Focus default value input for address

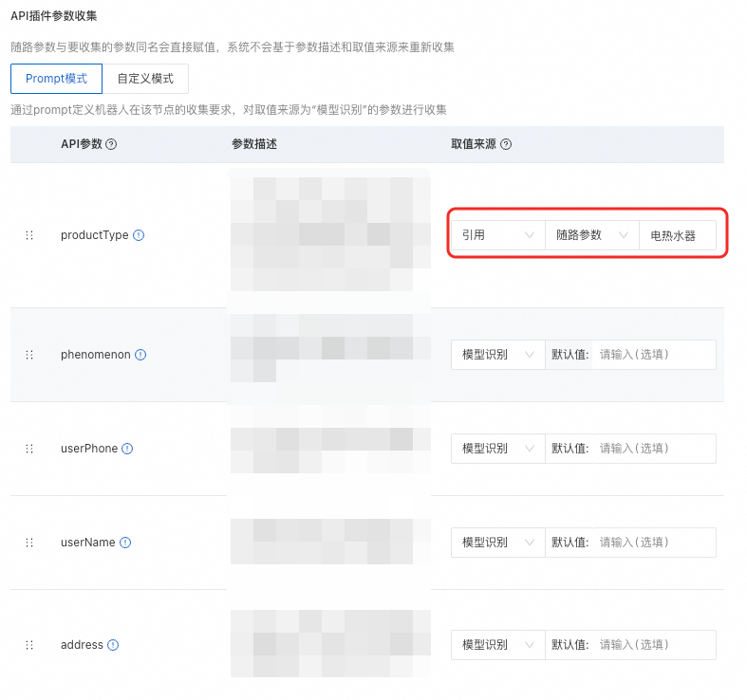(654, 645)
